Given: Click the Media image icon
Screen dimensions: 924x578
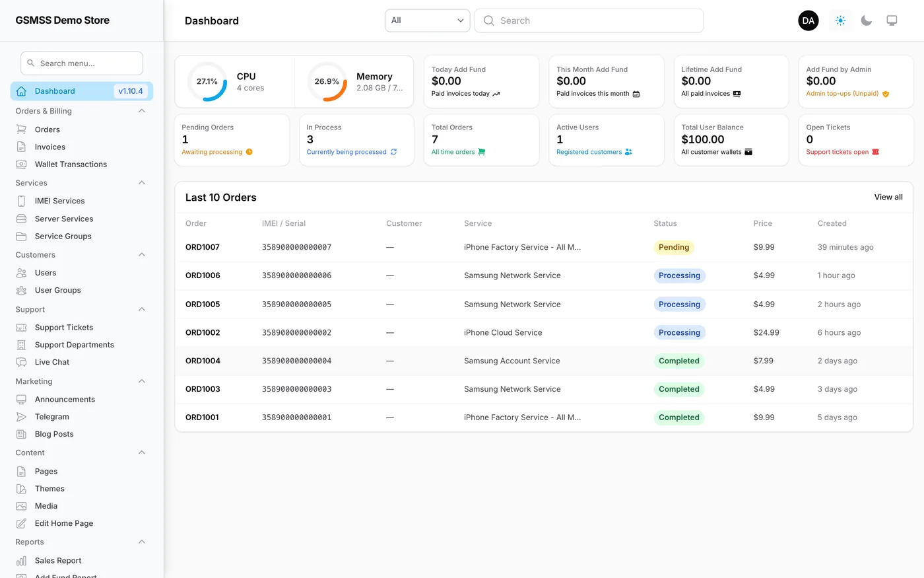Looking at the screenshot, I should pos(21,506).
